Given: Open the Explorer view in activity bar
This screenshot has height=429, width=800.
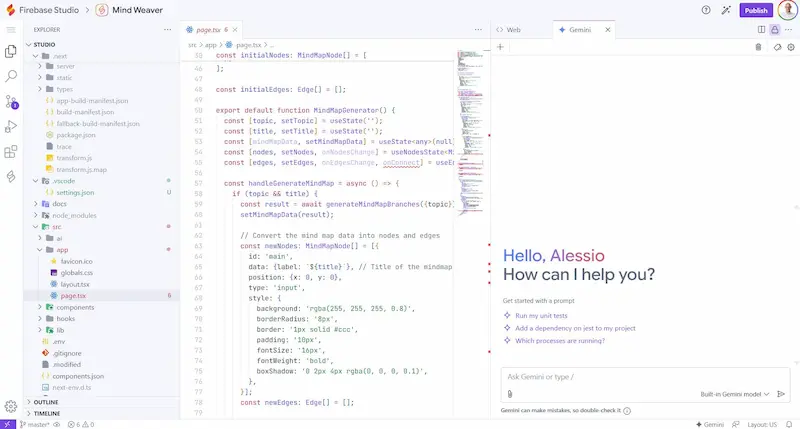Looking at the screenshot, I should [x=11, y=52].
